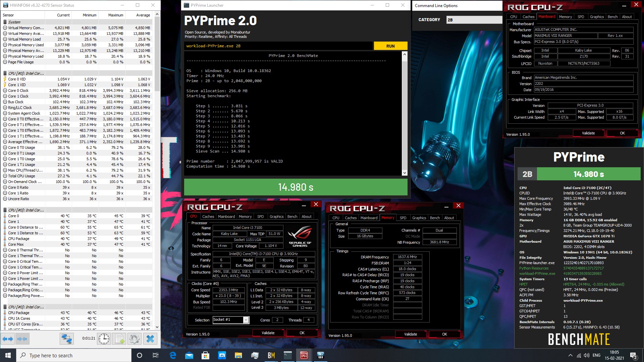Launch Microsoft Edge from the taskbar
The image size is (644, 362).
point(173,355)
